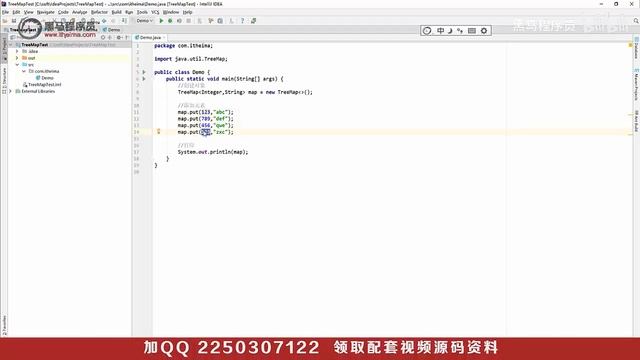Open the IME soft keyboard icon
This screenshot has width=640, height=360.
(x=472, y=31)
